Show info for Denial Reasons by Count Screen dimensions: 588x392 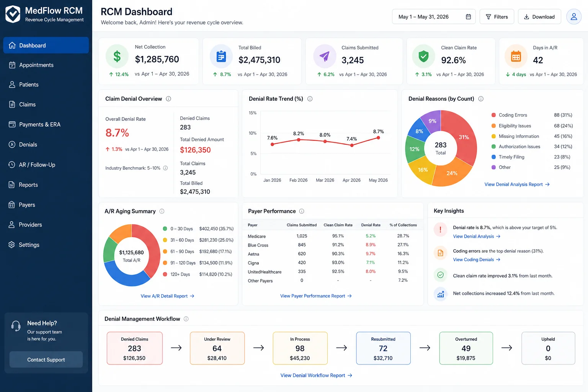(x=481, y=99)
